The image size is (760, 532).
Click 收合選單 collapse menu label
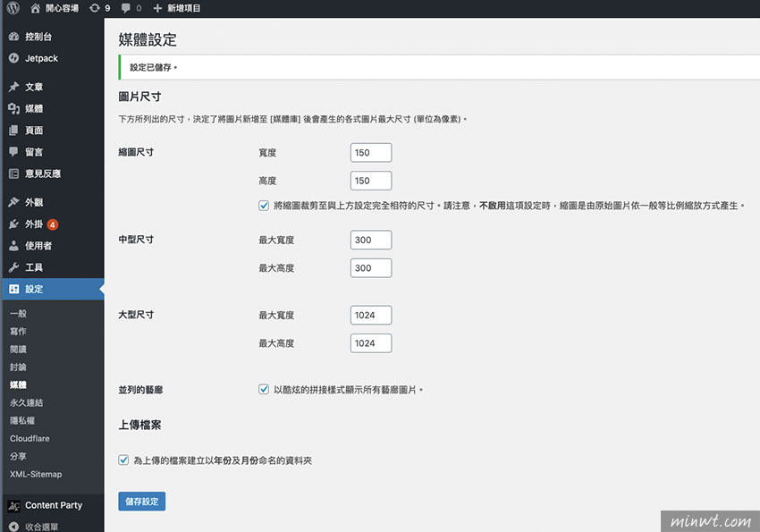point(42,528)
